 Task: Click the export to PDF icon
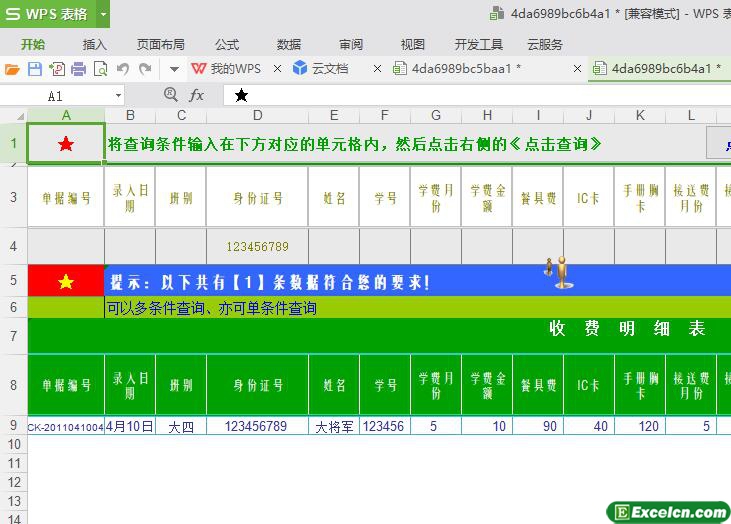[57, 69]
